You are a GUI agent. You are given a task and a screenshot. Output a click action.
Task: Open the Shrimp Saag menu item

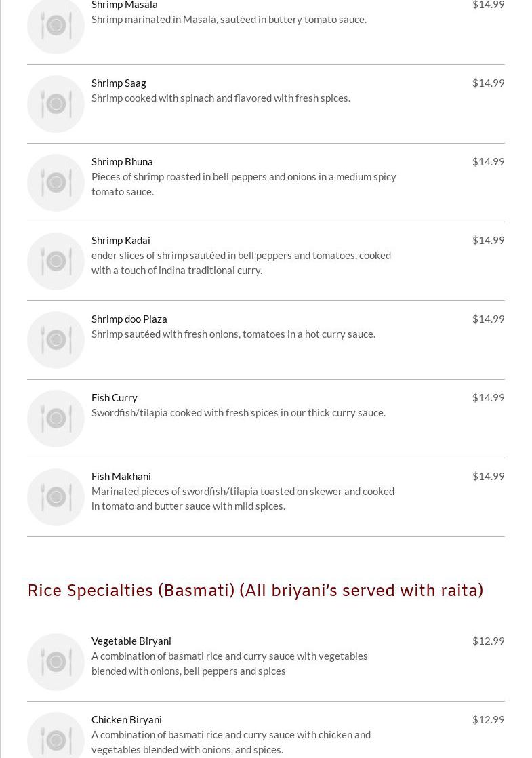pyautogui.click(x=119, y=83)
